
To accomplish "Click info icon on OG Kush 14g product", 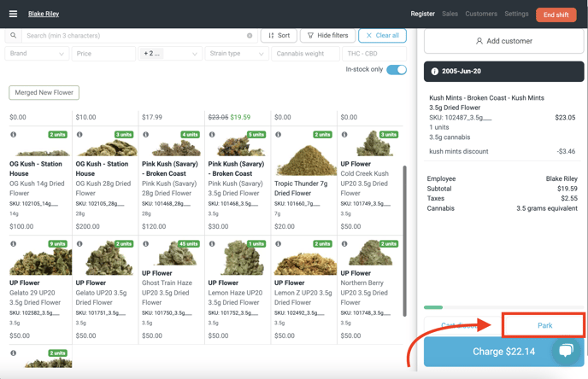I will pyautogui.click(x=14, y=135).
